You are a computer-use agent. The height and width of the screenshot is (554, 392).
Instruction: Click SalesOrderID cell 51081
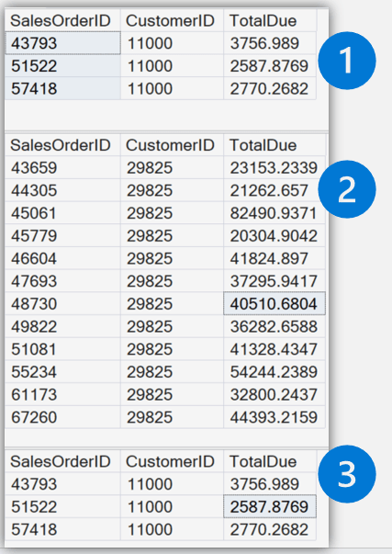pos(62,349)
